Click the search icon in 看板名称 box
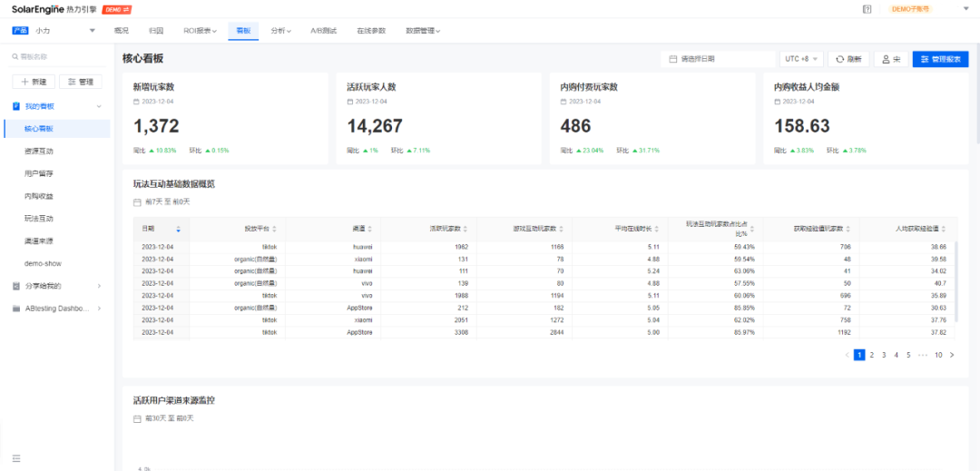This screenshot has height=471, width=980. (15, 57)
